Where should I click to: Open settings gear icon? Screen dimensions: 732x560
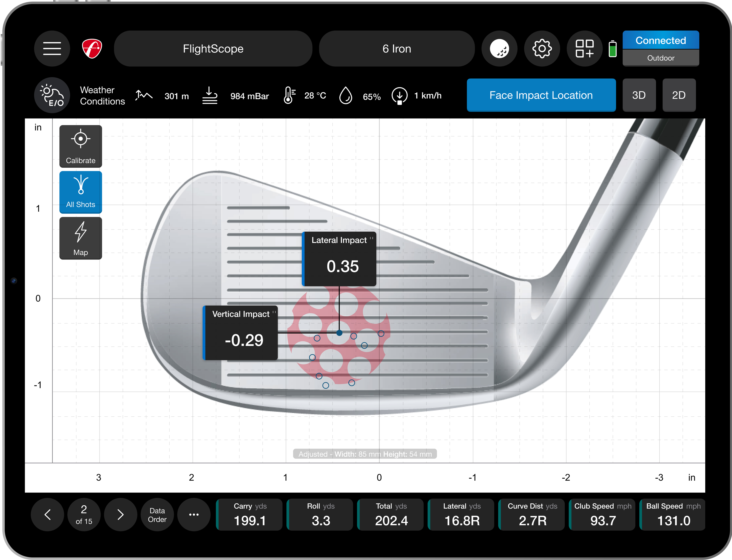click(x=542, y=49)
